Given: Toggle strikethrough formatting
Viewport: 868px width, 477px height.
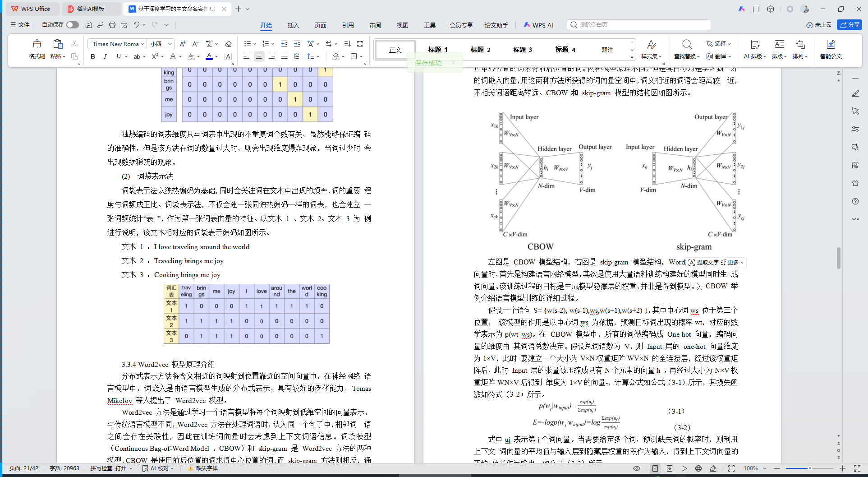Looking at the screenshot, I should 137,56.
